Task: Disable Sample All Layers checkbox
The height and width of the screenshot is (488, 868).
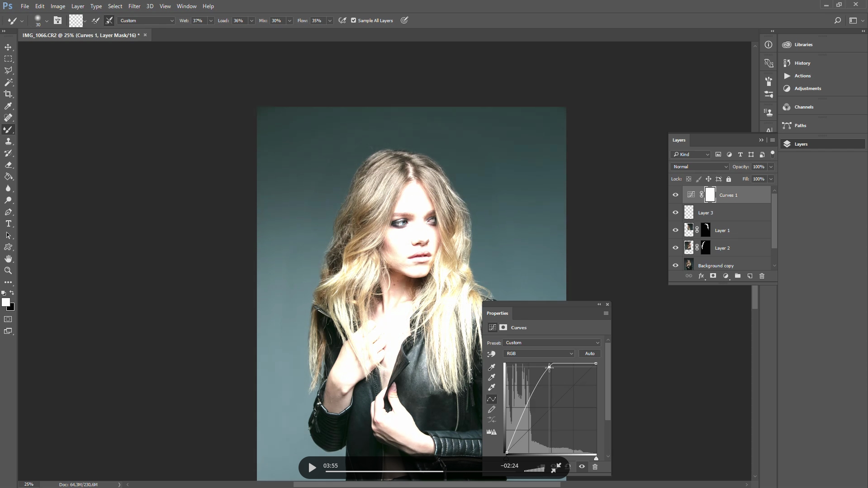Action: pos(354,20)
